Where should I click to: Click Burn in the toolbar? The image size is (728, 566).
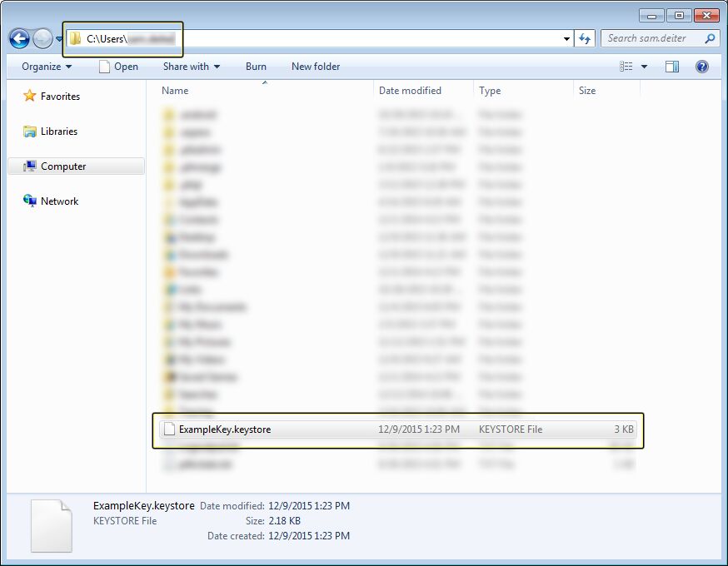[x=256, y=67]
